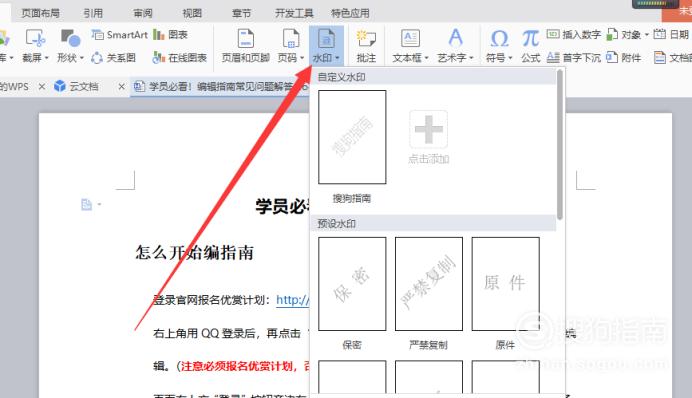Click the 水印 watermark icon
Screen dimensions: 692x398
point(327,39)
